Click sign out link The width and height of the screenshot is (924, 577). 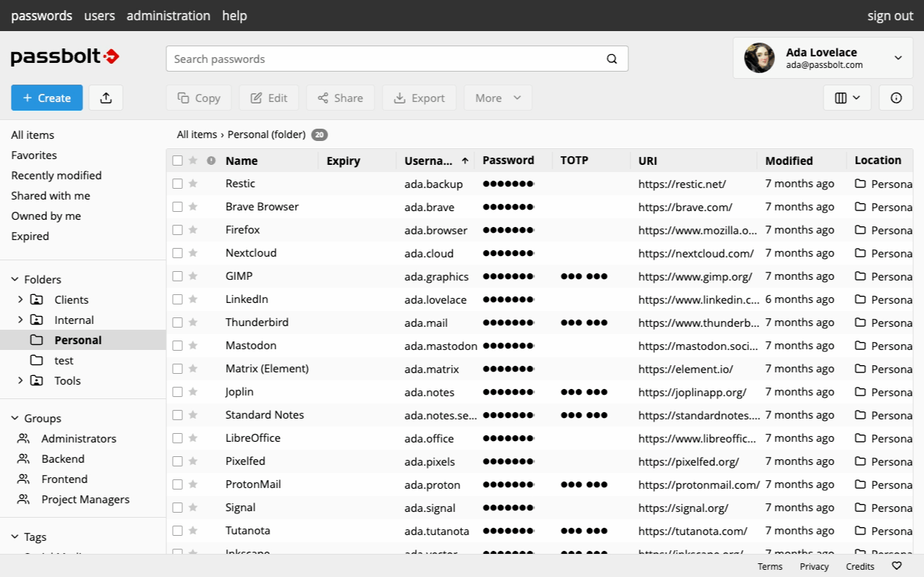[x=890, y=15]
